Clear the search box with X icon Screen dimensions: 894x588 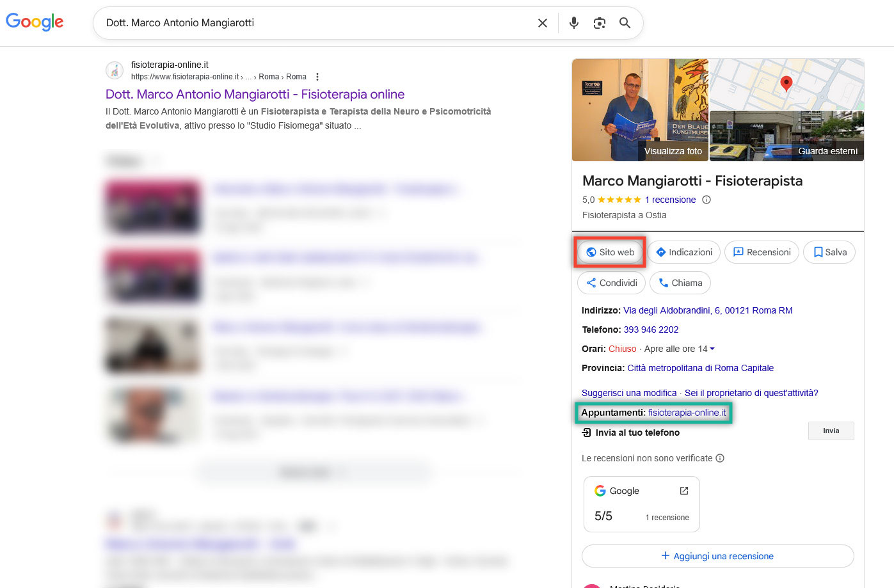click(542, 23)
